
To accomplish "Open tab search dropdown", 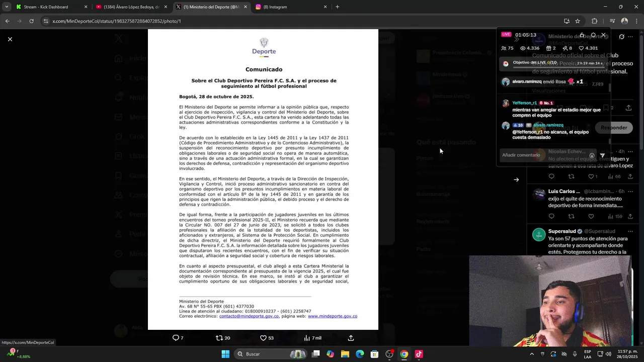I will click(x=7, y=7).
